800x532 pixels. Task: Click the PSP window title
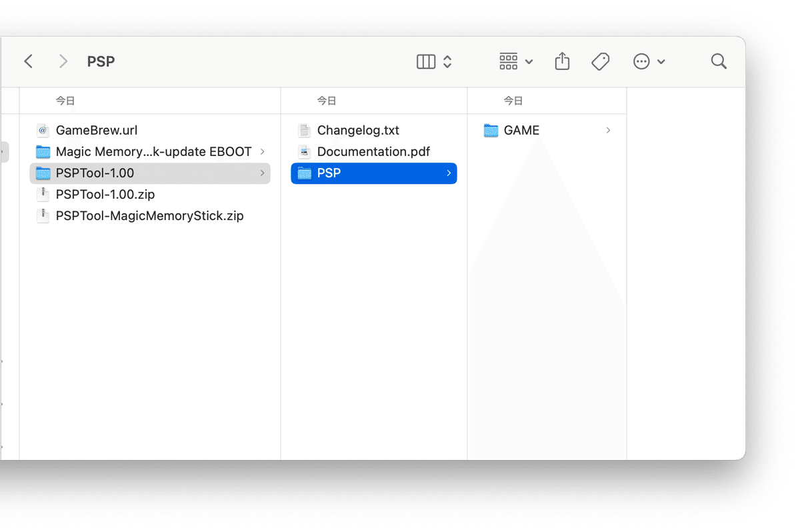[x=101, y=61]
